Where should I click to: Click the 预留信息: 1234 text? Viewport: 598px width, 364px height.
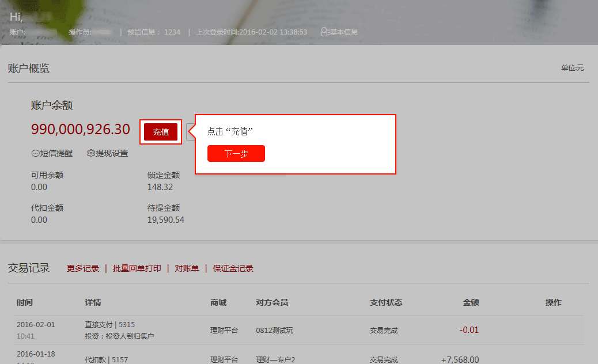click(154, 32)
